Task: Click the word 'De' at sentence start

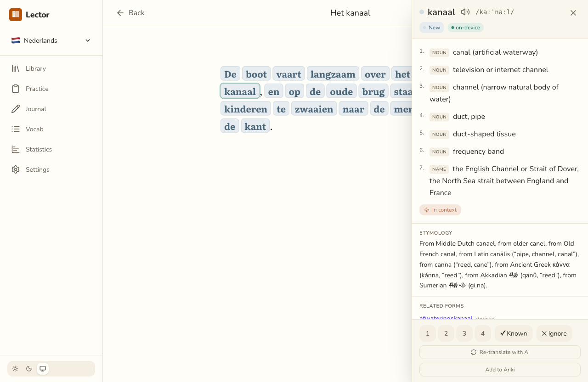Action: pos(230,74)
